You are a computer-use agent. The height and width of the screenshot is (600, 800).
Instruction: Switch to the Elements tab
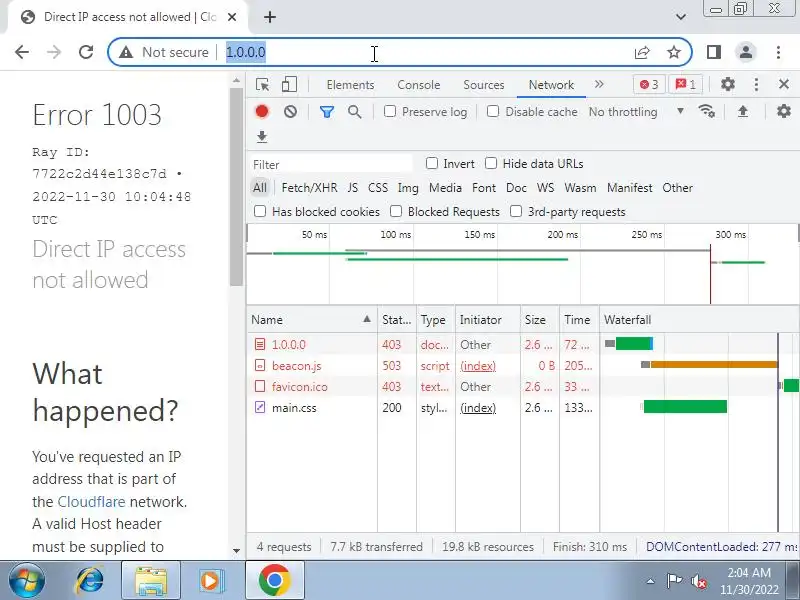(351, 85)
